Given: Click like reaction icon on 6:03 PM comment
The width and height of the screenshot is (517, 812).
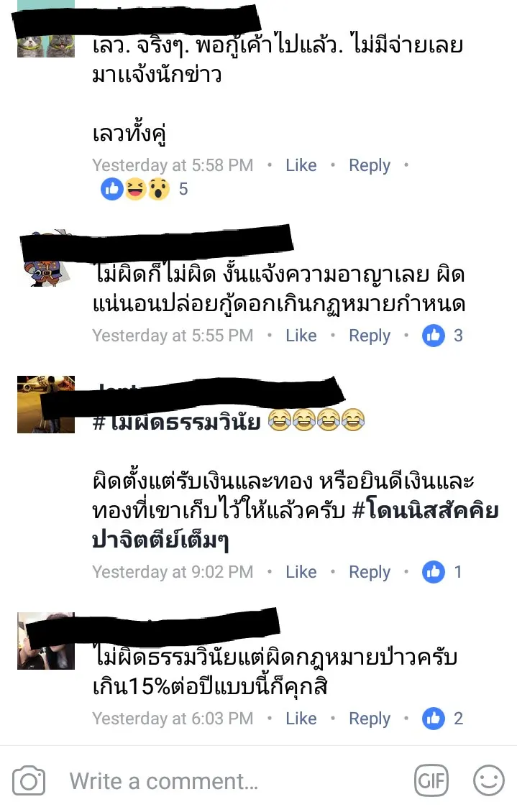Looking at the screenshot, I should coord(434,719).
